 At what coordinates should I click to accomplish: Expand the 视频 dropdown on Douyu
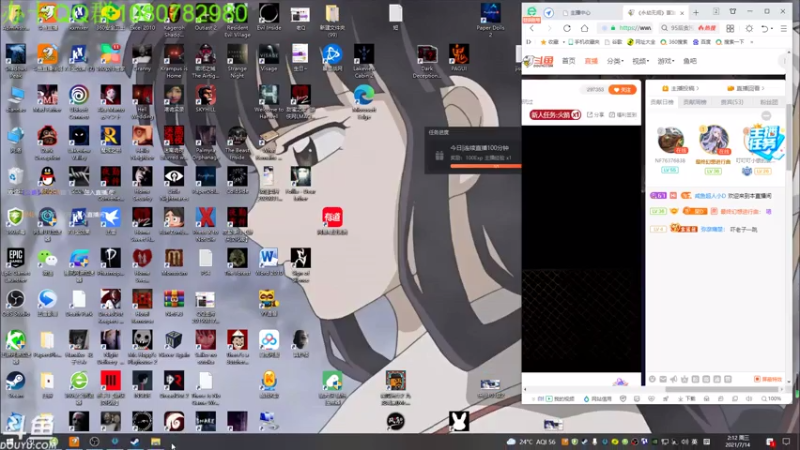click(640, 61)
